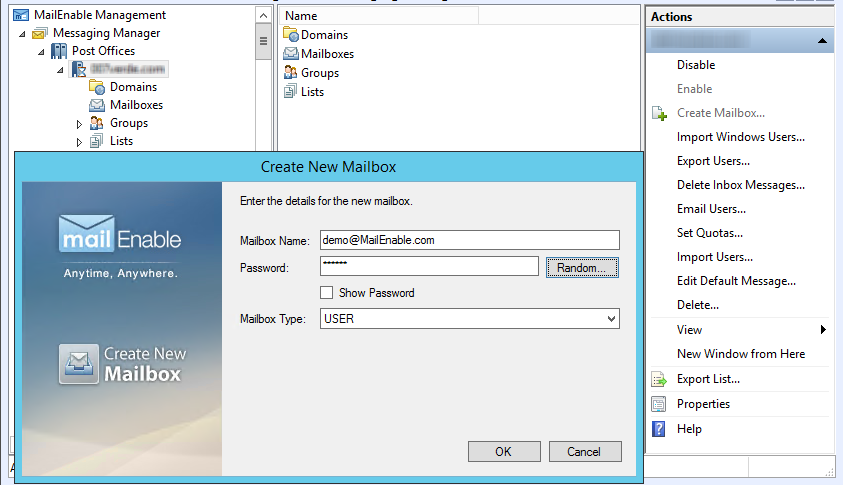Viewport: 843px width, 485px height.
Task: Click the Mailboxes envelope icon in tree
Action: (x=97, y=105)
